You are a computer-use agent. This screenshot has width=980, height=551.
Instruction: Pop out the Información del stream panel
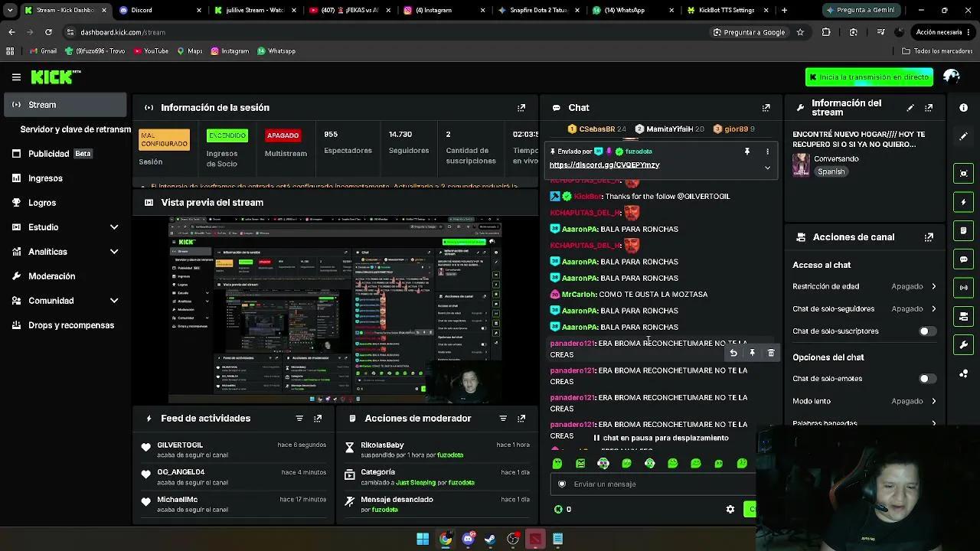click(929, 108)
